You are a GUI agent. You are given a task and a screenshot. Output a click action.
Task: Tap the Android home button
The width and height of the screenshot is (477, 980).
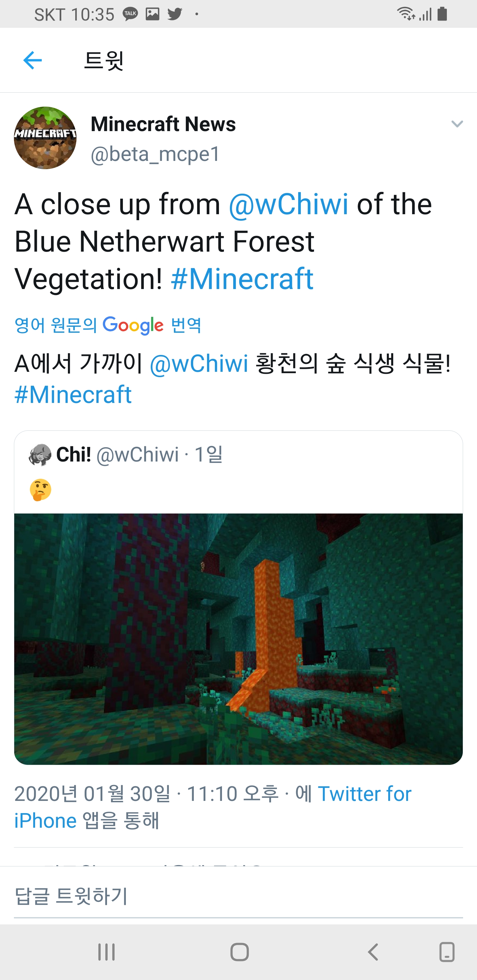click(x=239, y=952)
